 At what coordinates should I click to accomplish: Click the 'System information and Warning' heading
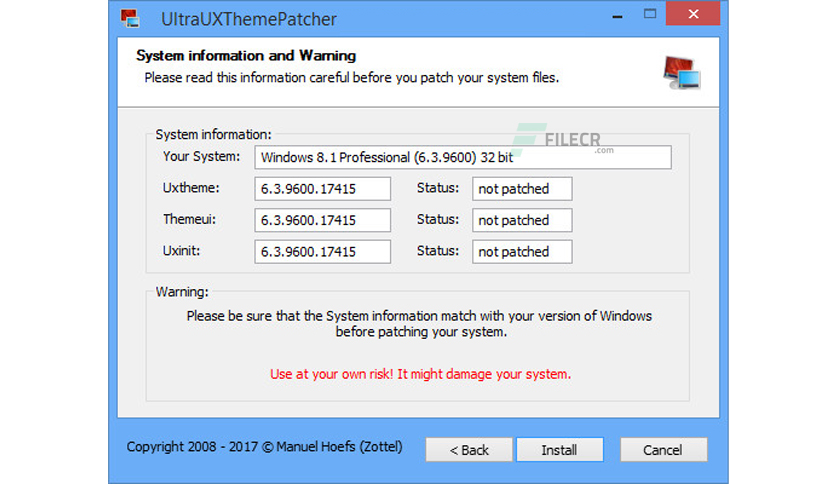(x=246, y=55)
